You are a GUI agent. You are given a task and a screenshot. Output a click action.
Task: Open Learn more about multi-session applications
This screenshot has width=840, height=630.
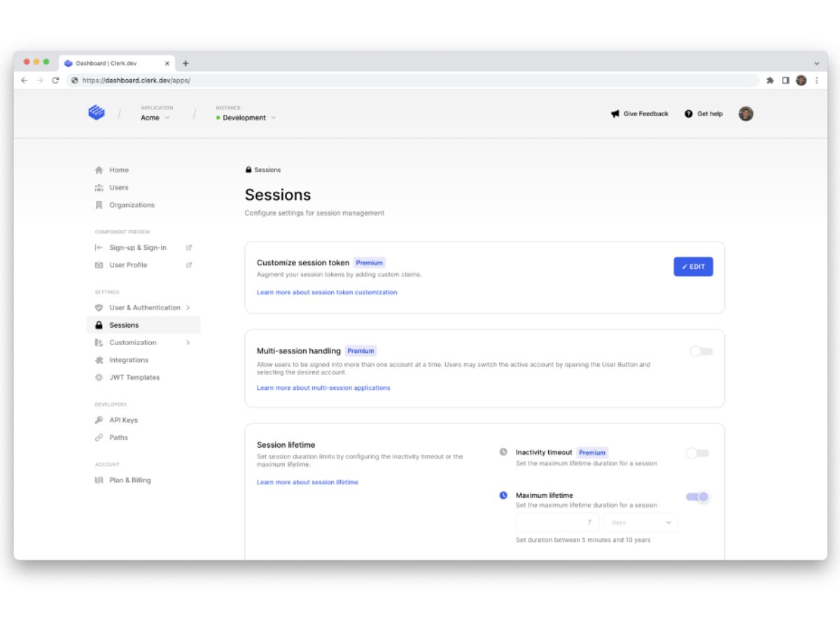pos(323,388)
